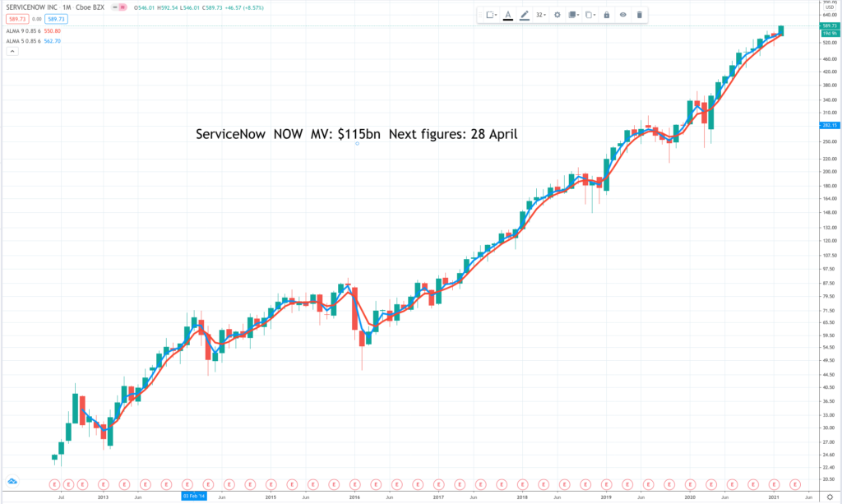
Task: Click the low value L546.01
Action: click(x=190, y=7)
